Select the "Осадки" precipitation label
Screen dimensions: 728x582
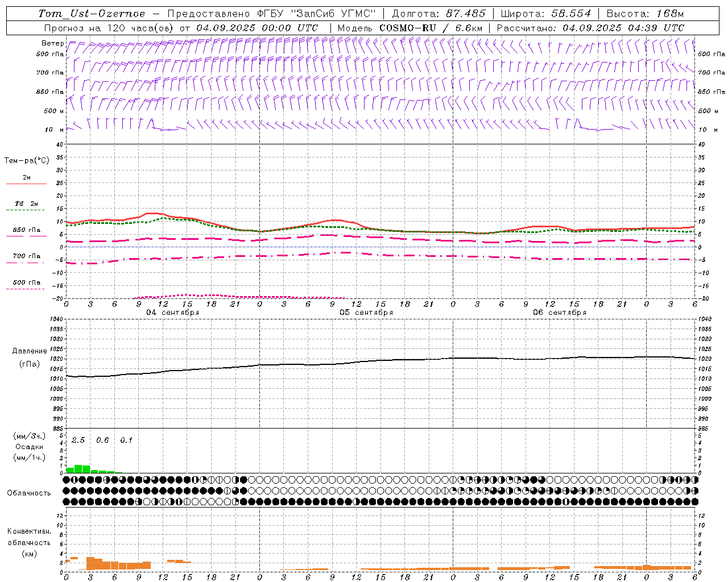coord(30,447)
